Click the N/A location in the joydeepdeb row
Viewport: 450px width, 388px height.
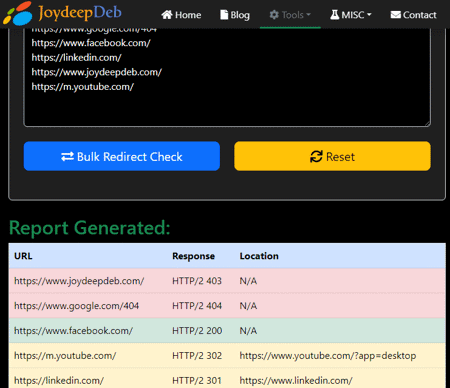pos(248,281)
